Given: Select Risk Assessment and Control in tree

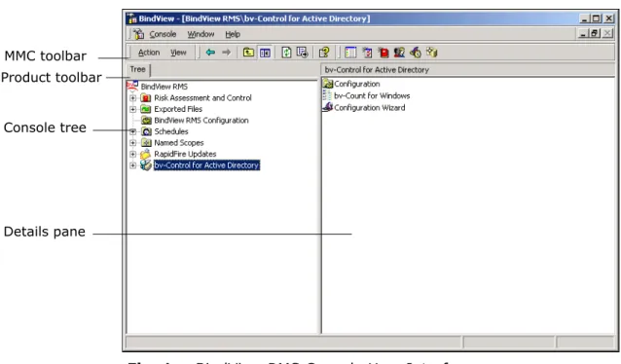Looking at the screenshot, I should (202, 98).
